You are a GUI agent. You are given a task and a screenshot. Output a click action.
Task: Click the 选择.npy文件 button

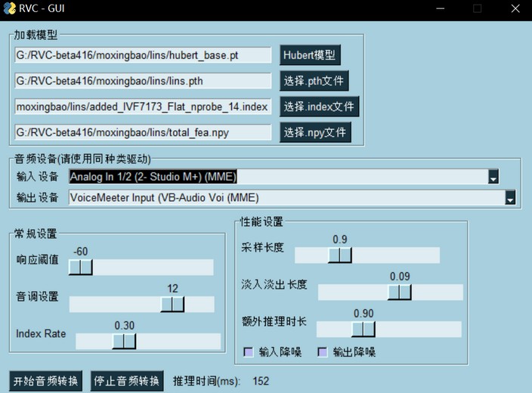(x=315, y=132)
